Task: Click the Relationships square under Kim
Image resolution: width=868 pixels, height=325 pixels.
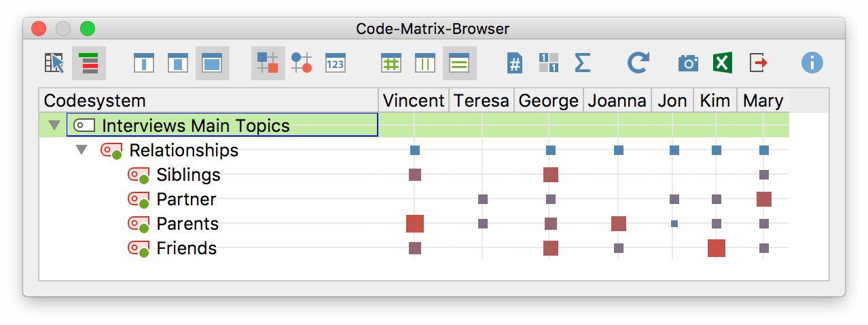Action: pos(717,150)
